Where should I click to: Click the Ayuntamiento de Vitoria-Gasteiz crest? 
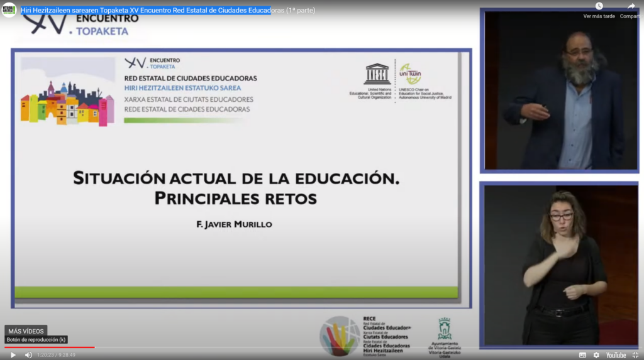(445, 329)
